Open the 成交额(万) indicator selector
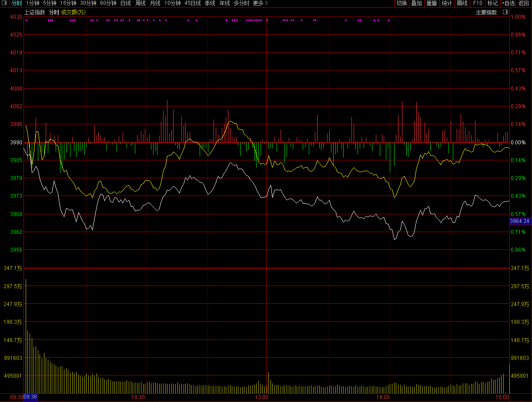Image resolution: width=532 pixels, height=402 pixels. click(73, 12)
